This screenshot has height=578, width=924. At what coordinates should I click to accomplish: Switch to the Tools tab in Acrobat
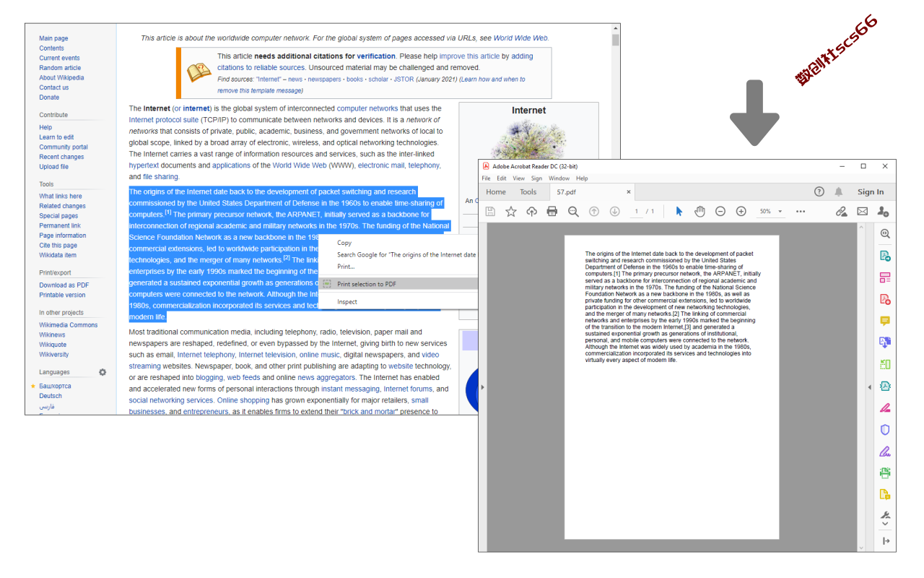pyautogui.click(x=528, y=191)
